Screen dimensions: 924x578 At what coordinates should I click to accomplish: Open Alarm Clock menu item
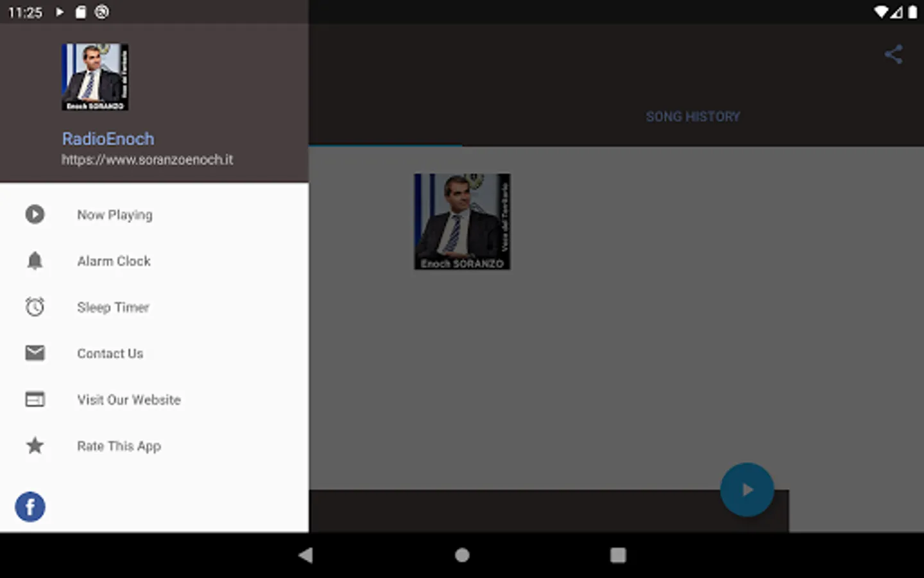click(x=154, y=261)
